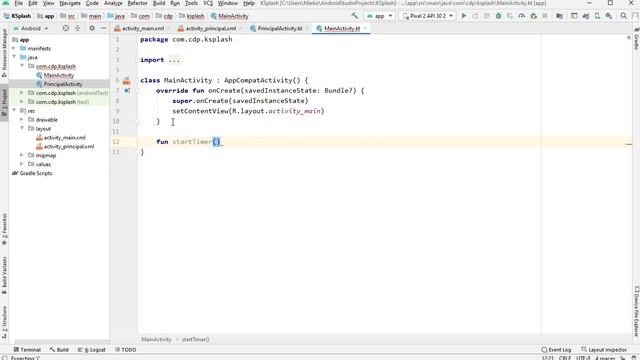Switch to the PrincipalActivity.kt editor tab
This screenshot has width=640, height=360.
pyautogui.click(x=280, y=29)
